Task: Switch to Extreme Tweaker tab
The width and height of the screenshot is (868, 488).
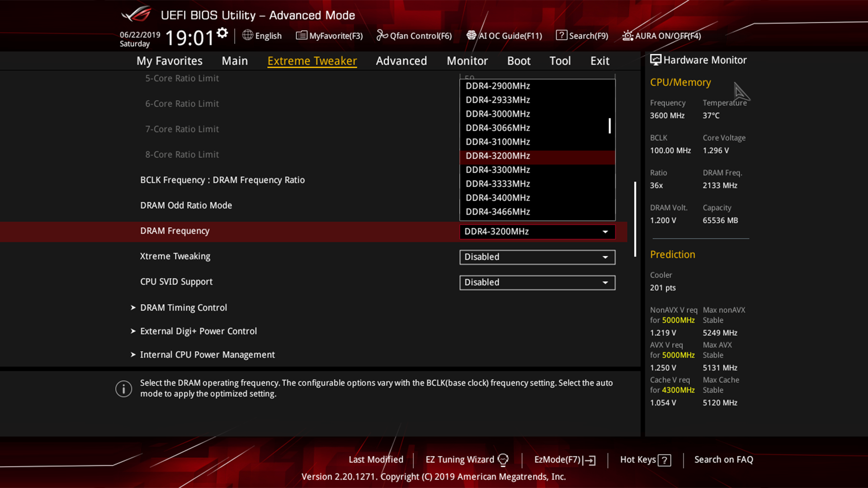Action: [312, 60]
